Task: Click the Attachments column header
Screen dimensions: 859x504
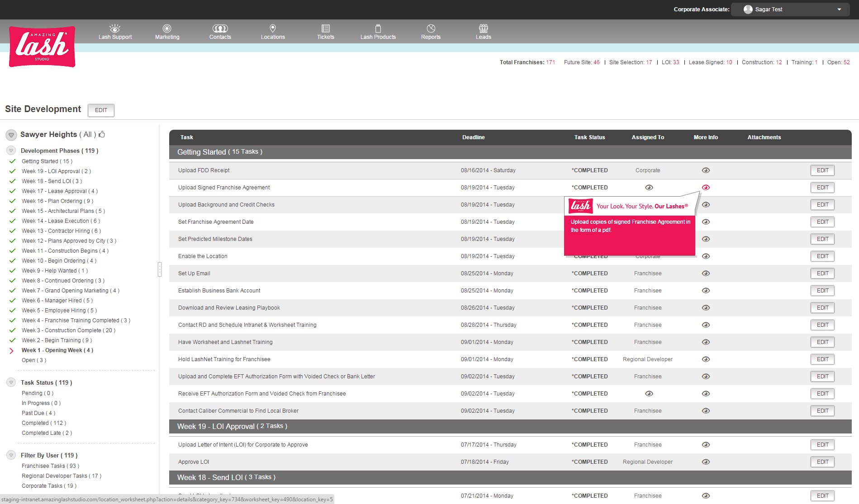Action: pyautogui.click(x=764, y=137)
